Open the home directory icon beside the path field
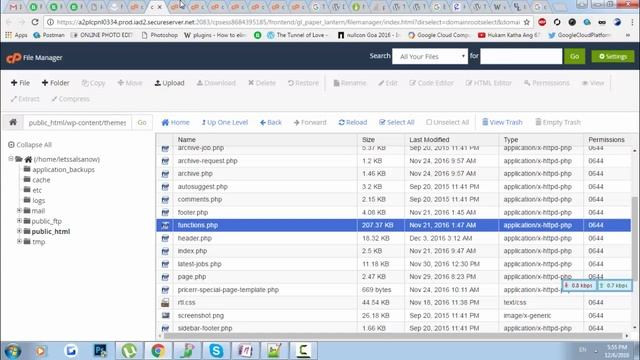 [13, 122]
